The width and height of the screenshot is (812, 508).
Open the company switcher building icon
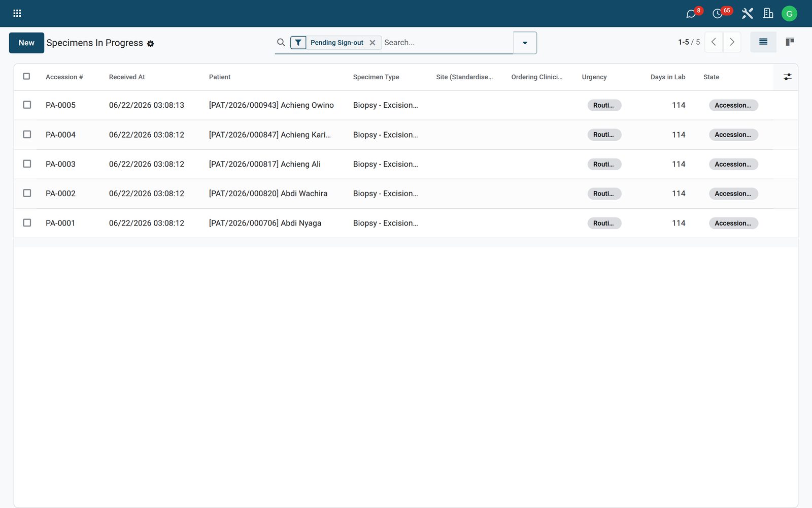point(768,14)
